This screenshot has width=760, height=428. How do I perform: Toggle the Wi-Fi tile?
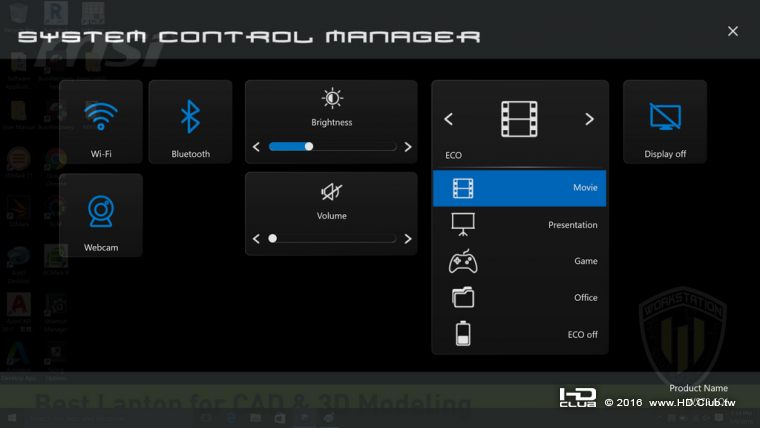point(101,122)
